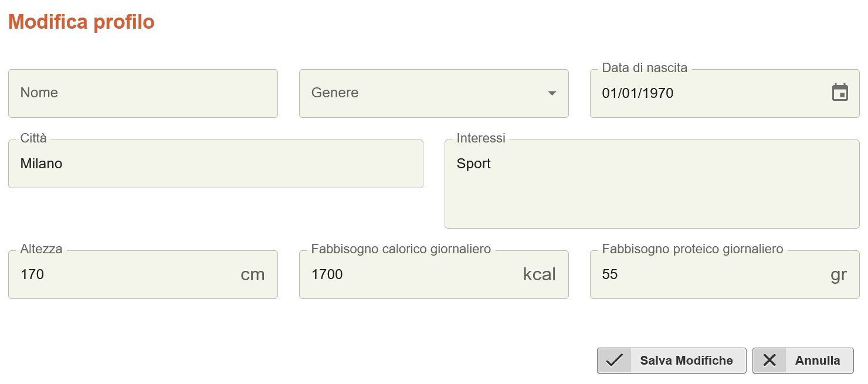Click the Interessi text area with Sport
Viewport: 868px width, 384px height.
click(651, 182)
